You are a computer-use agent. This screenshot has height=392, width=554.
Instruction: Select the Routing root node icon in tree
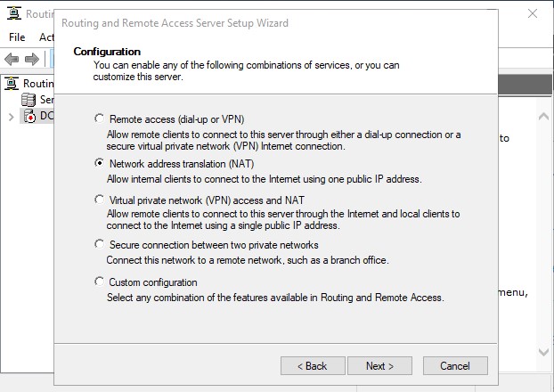pos(12,84)
